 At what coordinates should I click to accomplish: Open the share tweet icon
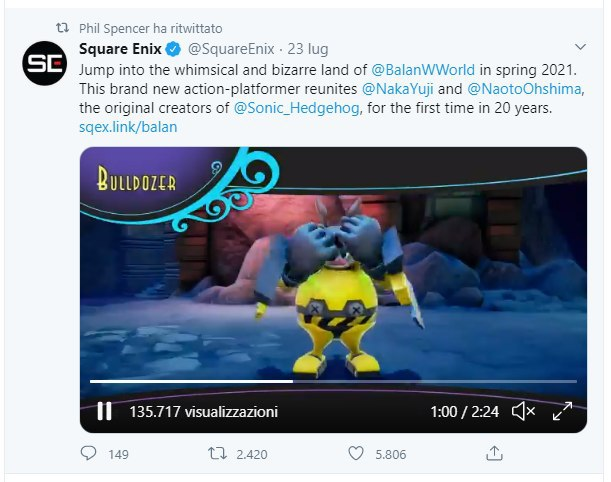point(494,453)
